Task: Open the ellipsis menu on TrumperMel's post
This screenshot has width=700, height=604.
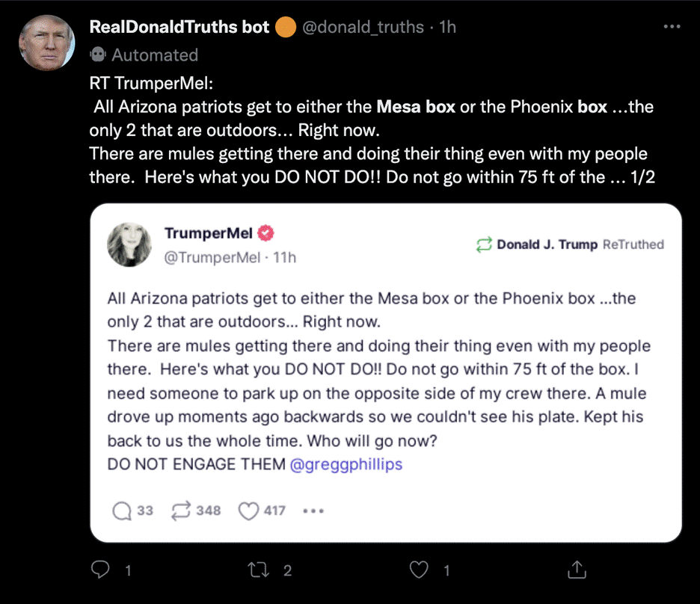Action: coord(313,511)
